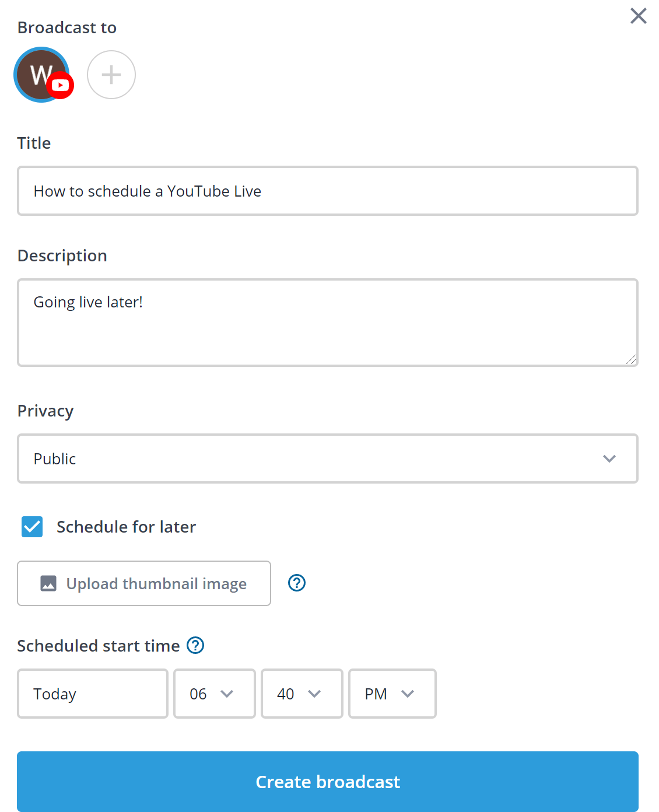Screen dimensions: 659x812
Task: Click the Create broadcast button
Action: [x=328, y=782]
